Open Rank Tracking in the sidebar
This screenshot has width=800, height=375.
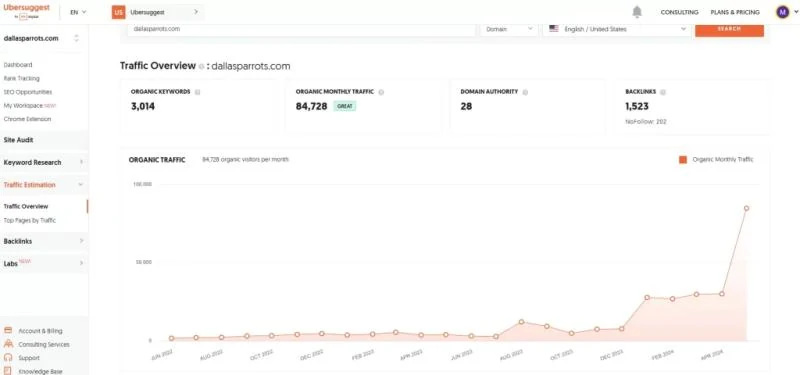point(21,79)
